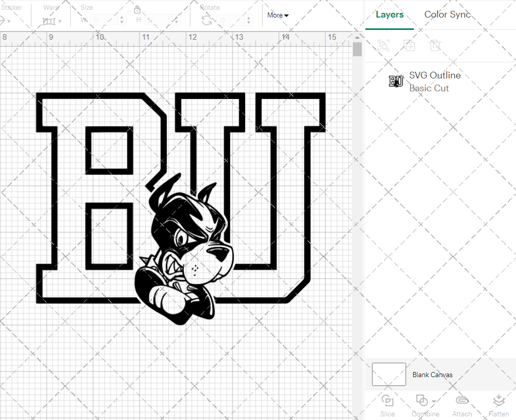Image resolution: width=516 pixels, height=420 pixels.
Task: Open the Combine options dropdown arrow
Action: pos(433,401)
